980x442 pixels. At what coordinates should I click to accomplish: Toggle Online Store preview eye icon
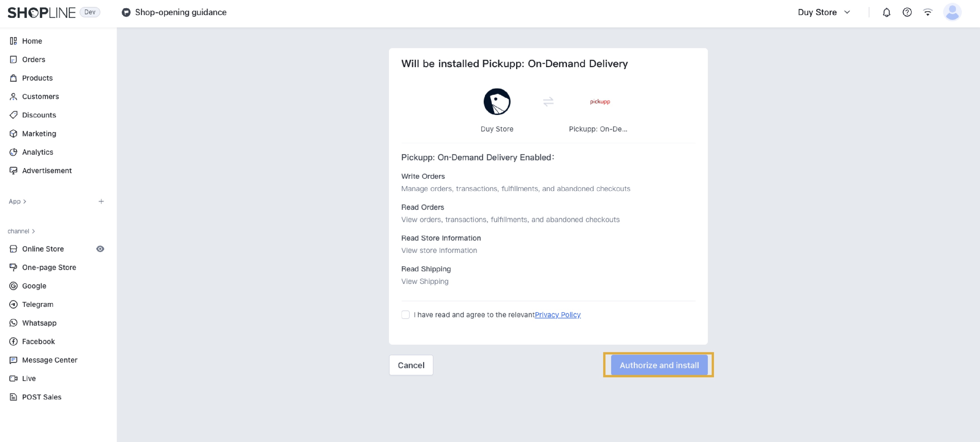pos(100,249)
